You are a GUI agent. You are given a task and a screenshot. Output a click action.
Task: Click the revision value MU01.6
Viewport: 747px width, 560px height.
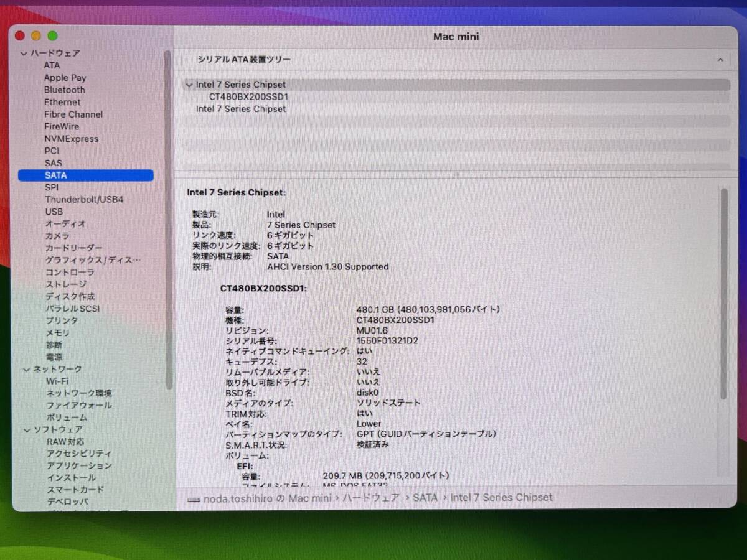(372, 330)
